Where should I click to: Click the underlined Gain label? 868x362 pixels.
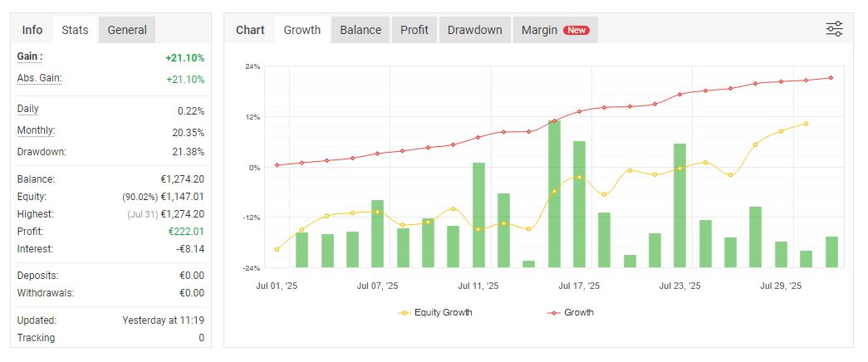(x=30, y=56)
